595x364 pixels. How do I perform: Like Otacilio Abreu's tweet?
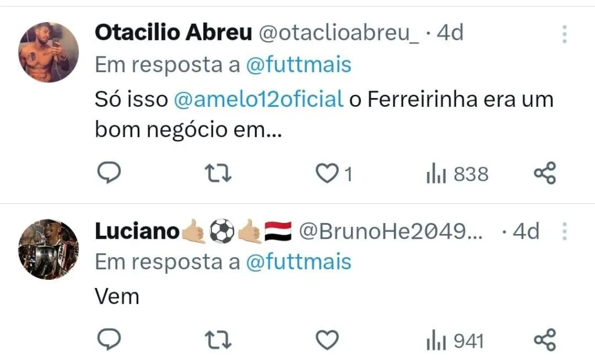click(x=328, y=173)
